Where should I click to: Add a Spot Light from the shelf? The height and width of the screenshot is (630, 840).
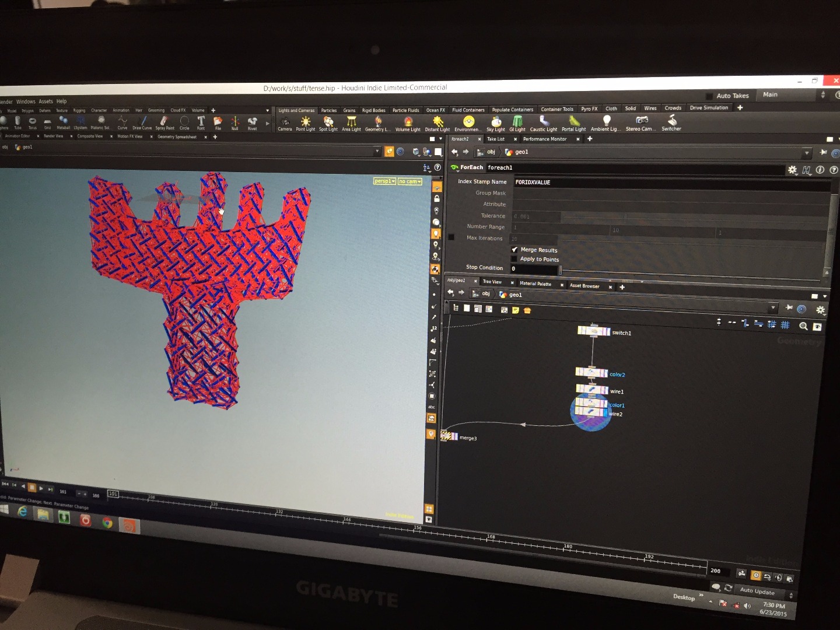point(328,124)
